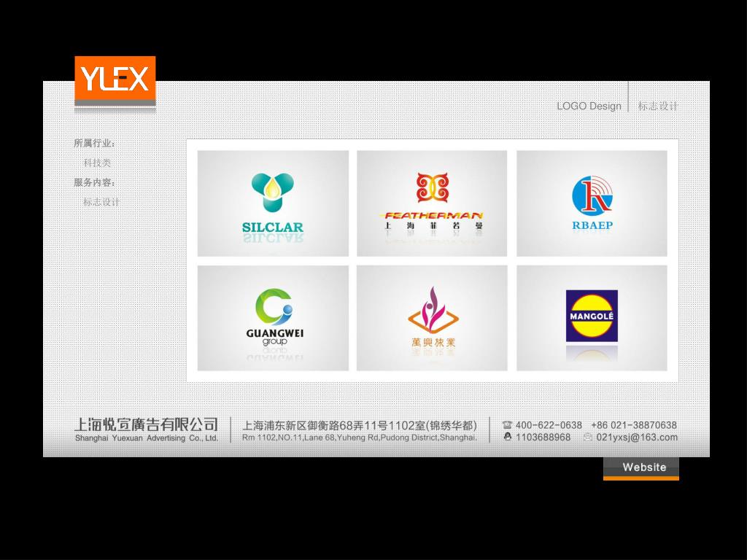Click the 标志设计 service value in sidebar
The height and width of the screenshot is (560, 747).
pos(101,202)
